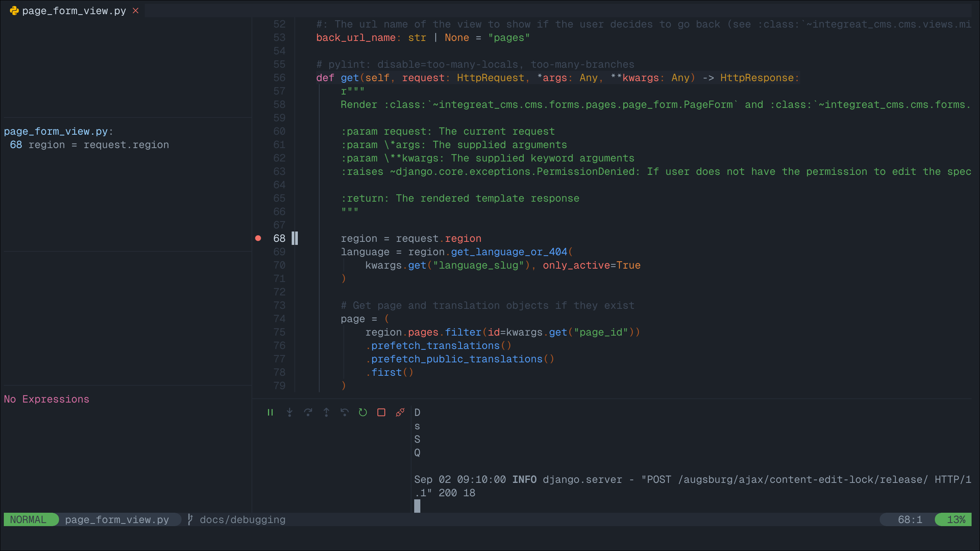Image resolution: width=980 pixels, height=551 pixels.
Task: Click the step back debugger icon
Action: [345, 412]
